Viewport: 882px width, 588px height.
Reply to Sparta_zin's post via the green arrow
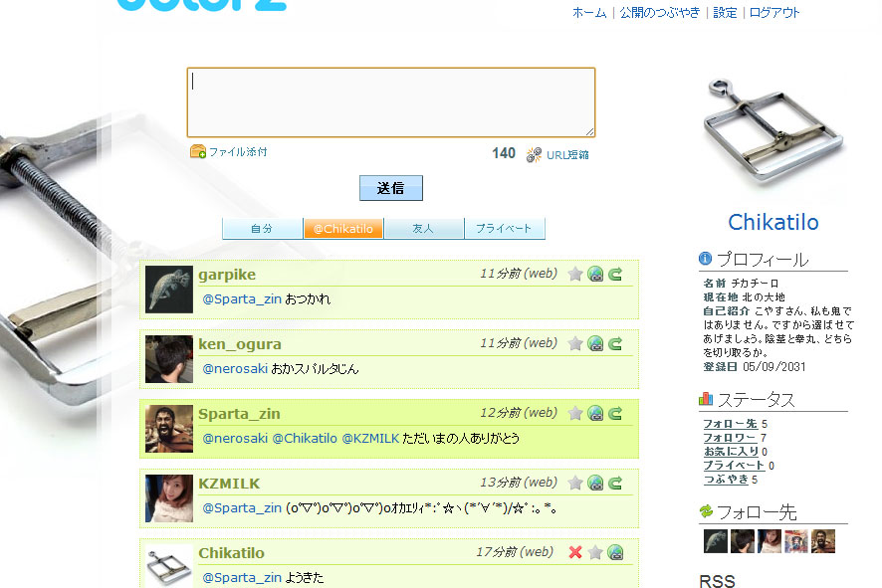pos(616,413)
